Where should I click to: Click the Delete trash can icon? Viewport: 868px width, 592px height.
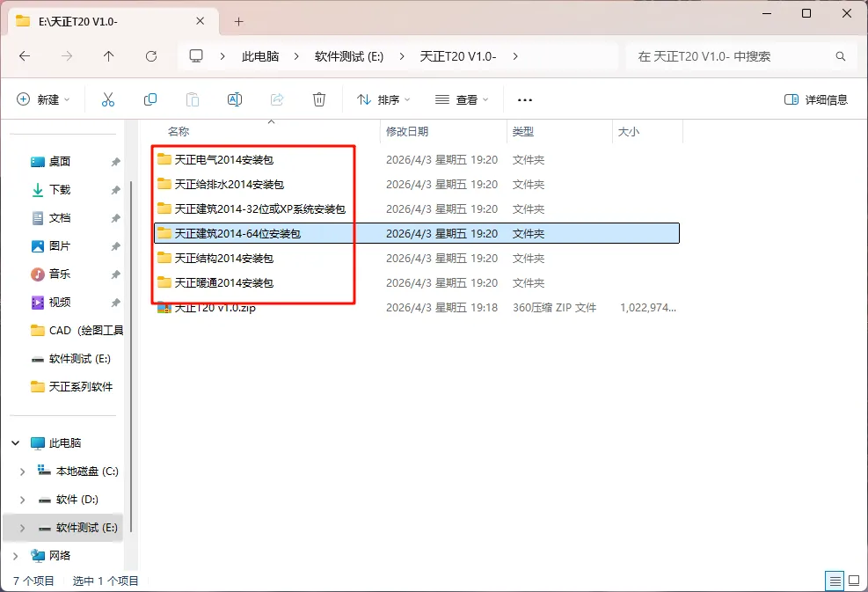[319, 99]
